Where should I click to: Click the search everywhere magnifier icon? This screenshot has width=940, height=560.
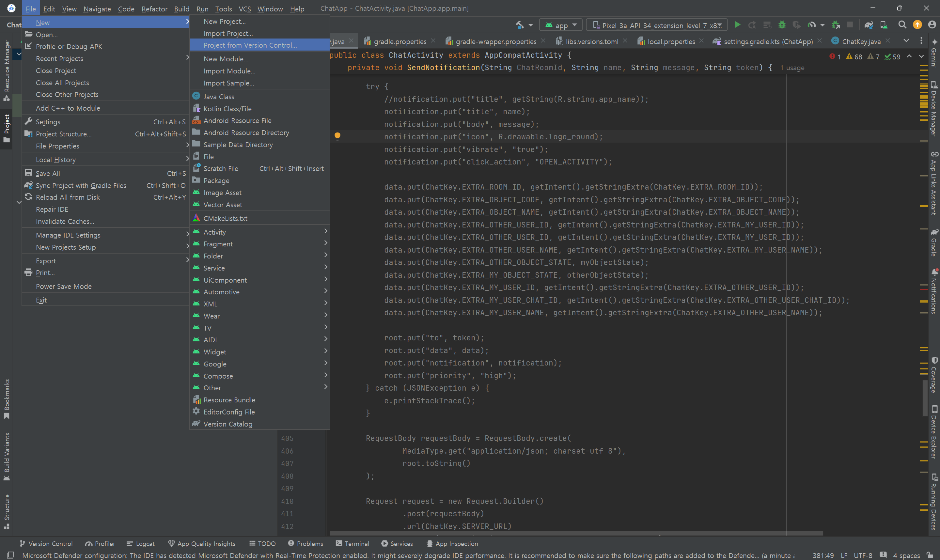[902, 25]
